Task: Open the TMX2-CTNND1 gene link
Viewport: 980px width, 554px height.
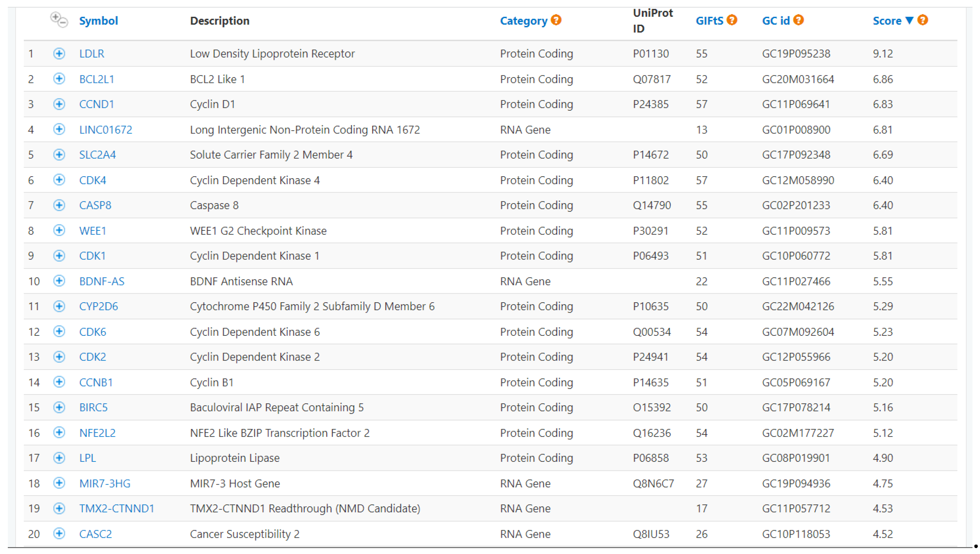Action: [x=117, y=508]
